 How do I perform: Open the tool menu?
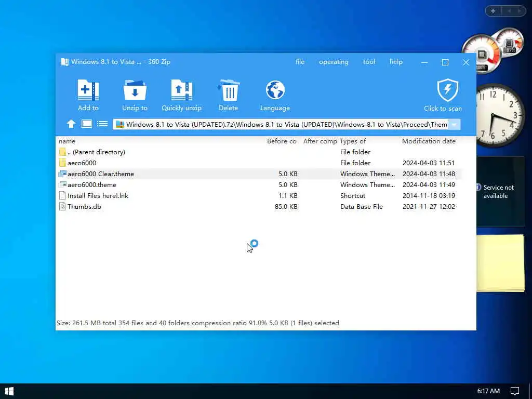click(x=369, y=62)
